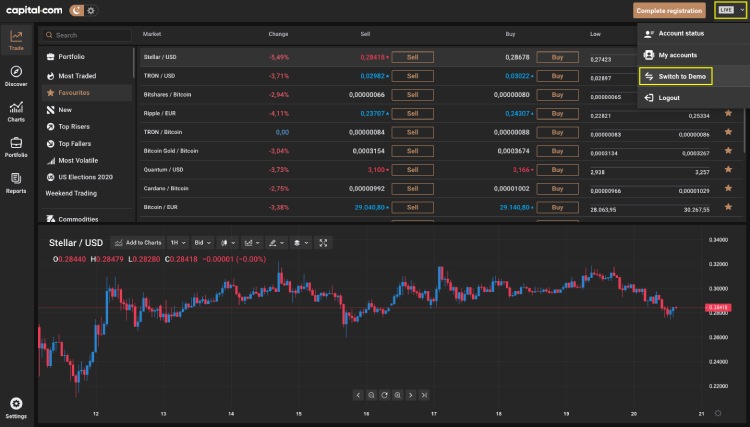Screen dimensions: 750x427
Task: Buy Stellar / USD
Action: pos(557,57)
